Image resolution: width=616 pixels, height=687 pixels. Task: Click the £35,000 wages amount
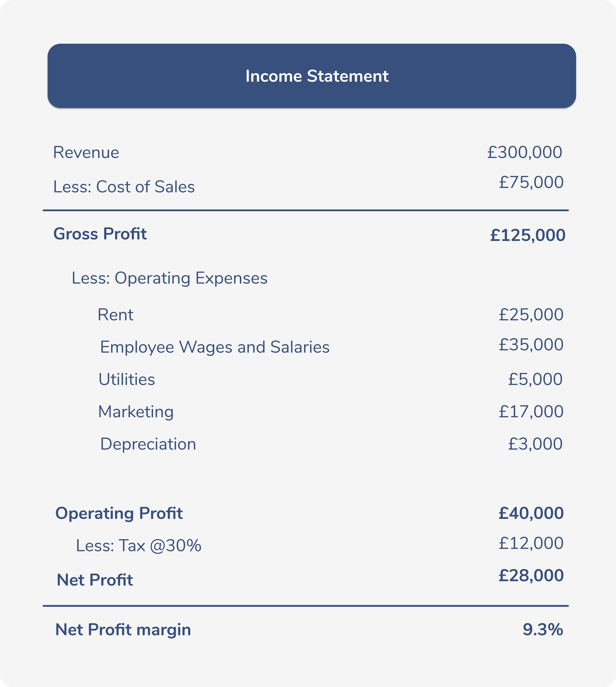coord(531,345)
